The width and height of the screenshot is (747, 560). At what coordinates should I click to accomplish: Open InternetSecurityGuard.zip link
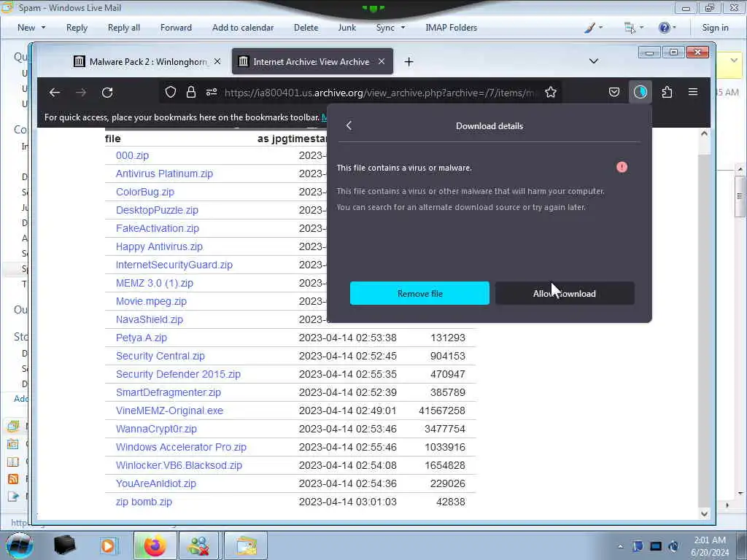coord(174,265)
